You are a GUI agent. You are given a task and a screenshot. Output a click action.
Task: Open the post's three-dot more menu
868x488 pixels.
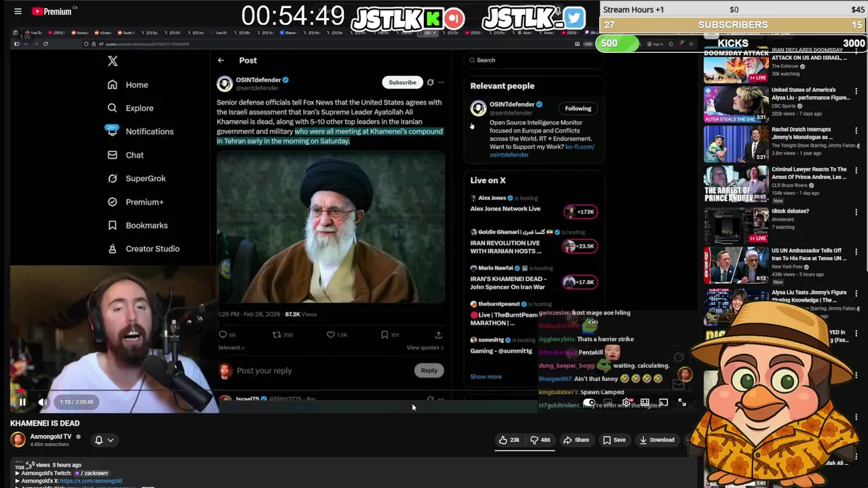(x=441, y=83)
